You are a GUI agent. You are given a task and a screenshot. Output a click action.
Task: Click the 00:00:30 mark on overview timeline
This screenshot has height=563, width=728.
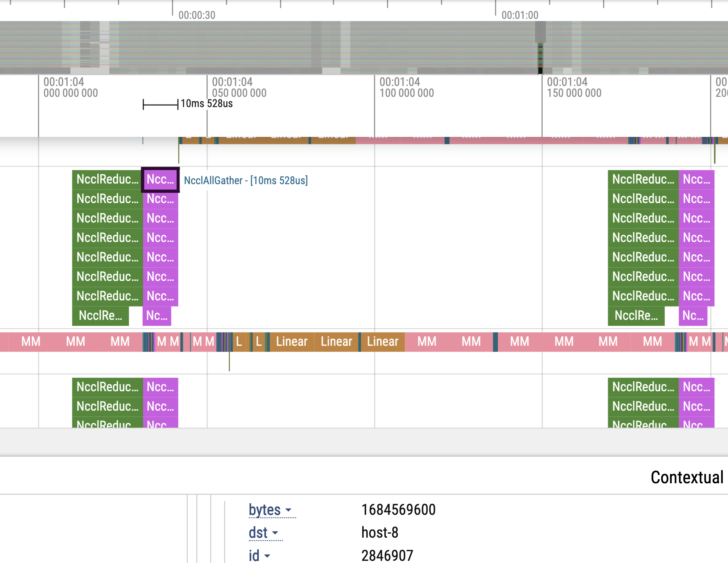(197, 15)
